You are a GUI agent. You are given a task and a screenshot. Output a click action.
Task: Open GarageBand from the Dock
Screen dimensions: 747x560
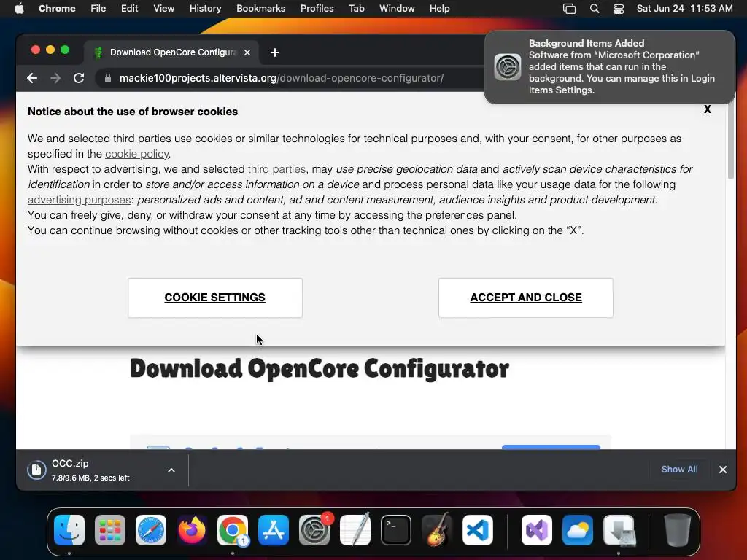pyautogui.click(x=437, y=530)
